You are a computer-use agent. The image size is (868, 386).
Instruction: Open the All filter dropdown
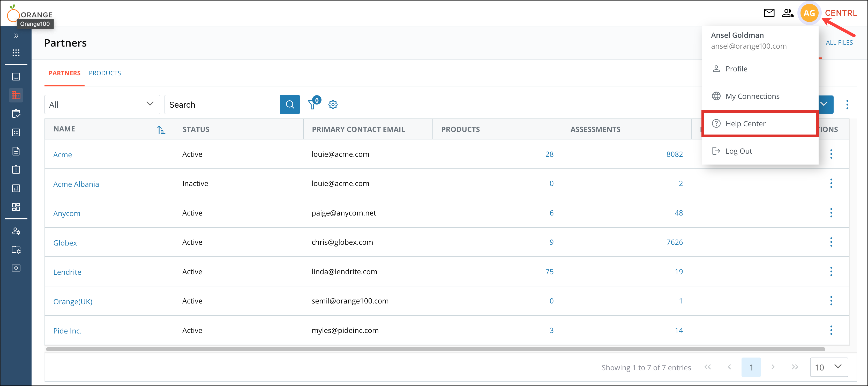coord(102,105)
